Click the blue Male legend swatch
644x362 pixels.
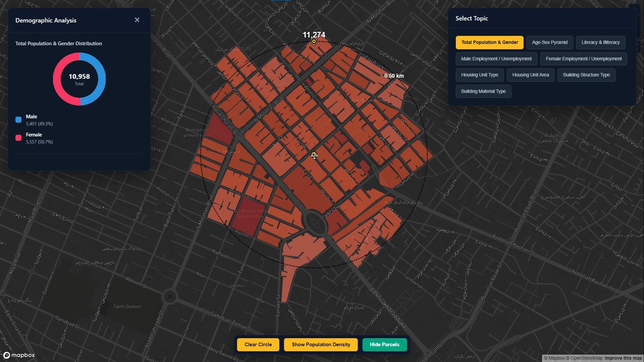(18, 119)
